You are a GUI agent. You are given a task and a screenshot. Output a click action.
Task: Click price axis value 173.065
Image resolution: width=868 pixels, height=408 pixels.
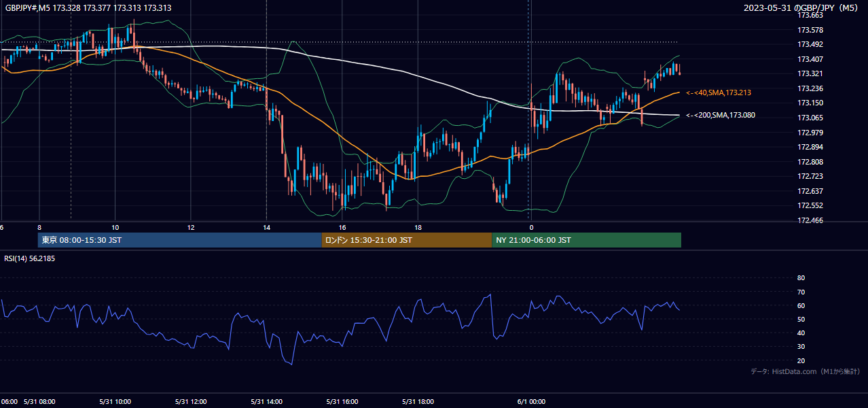[x=810, y=118]
